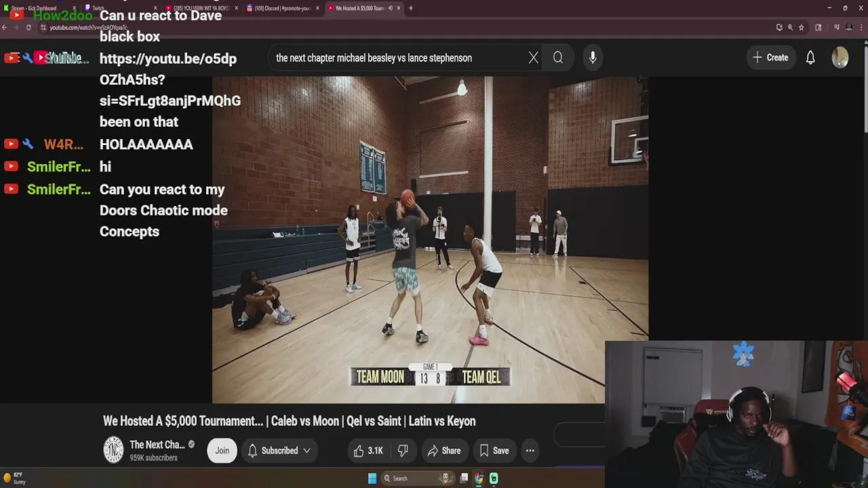Close the Discord browser tab

click(317, 8)
